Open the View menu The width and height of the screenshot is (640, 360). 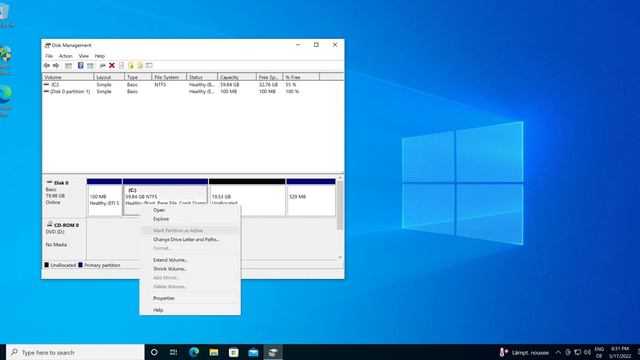click(84, 56)
